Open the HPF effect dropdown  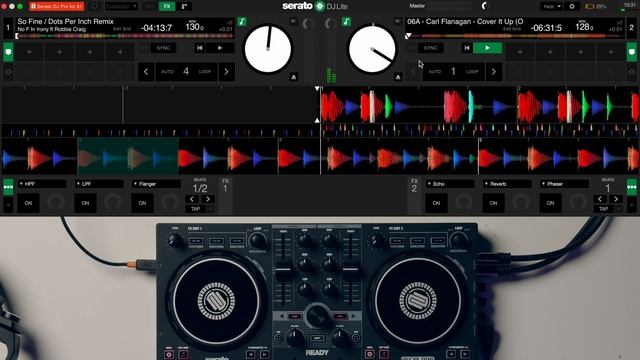pos(42,184)
